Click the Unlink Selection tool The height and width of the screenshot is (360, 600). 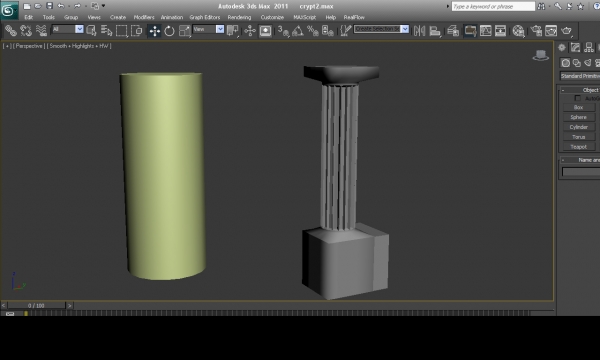coord(26,30)
